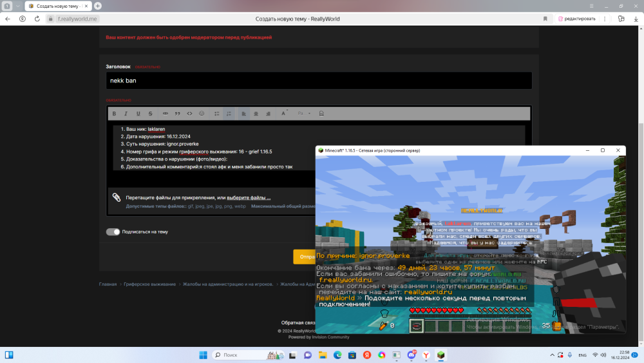The height and width of the screenshot is (363, 644).
Task: Apply underline formatting in the editor
Action: (x=138, y=113)
